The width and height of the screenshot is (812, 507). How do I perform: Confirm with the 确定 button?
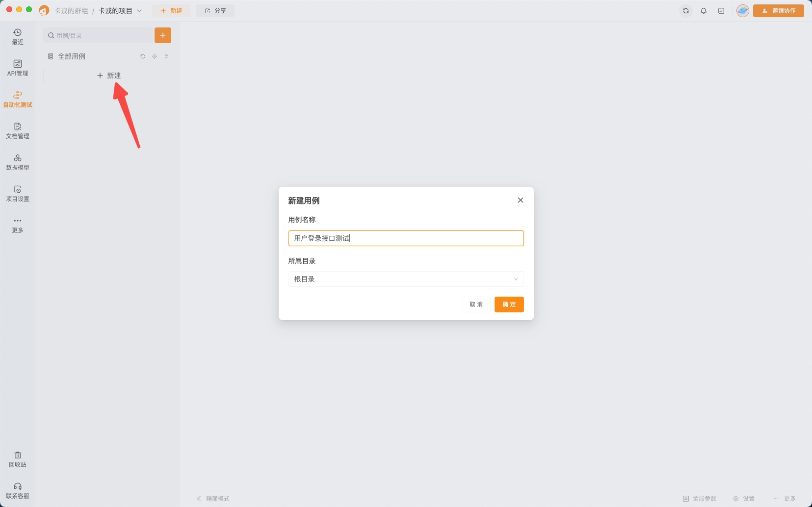tap(509, 304)
